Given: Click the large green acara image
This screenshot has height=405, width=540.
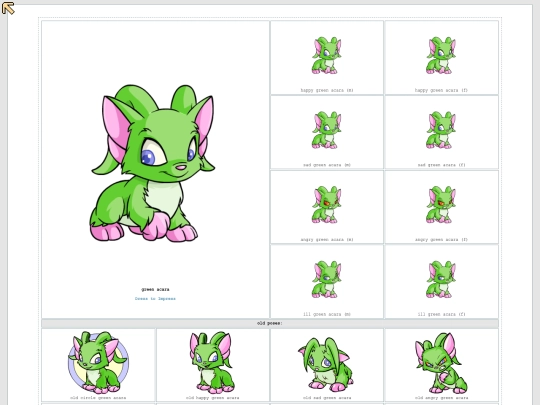Looking at the screenshot, I should [x=152, y=163].
